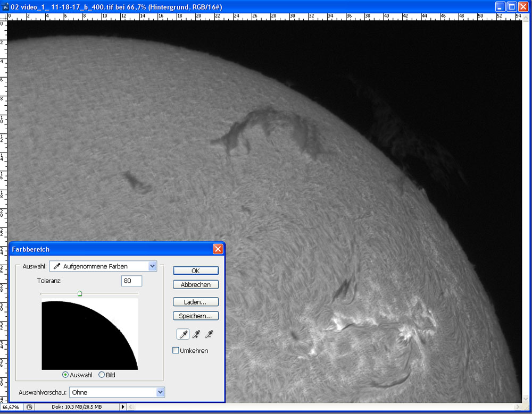The height and width of the screenshot is (414, 532).
Task: Click the ruler origin corner box
Action: (4, 17)
